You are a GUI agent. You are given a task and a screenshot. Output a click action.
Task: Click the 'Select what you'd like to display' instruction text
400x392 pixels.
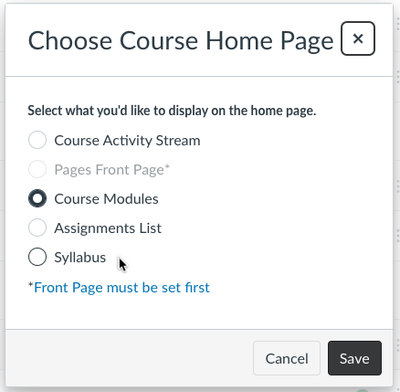[x=172, y=110]
